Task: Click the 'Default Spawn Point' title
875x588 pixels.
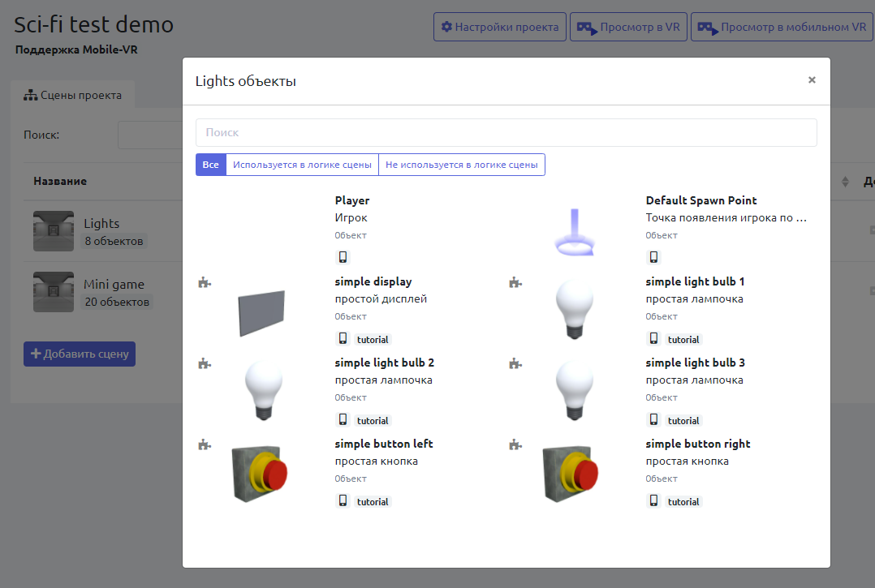Action: [701, 200]
